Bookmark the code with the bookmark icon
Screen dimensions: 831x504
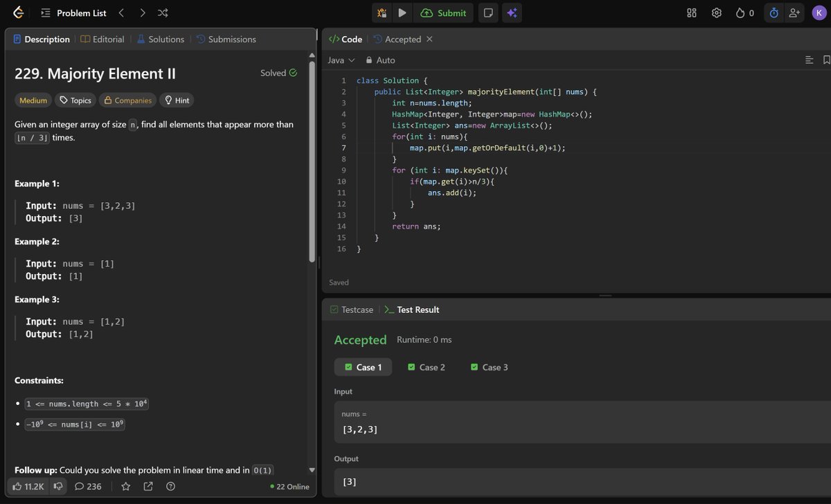click(826, 60)
